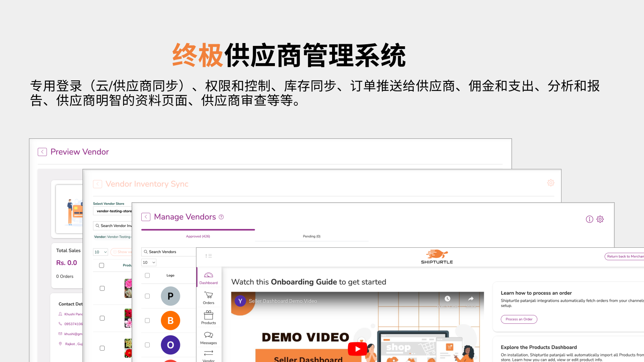Open the Orders cart icon
This screenshot has height=362, width=644.
208,295
